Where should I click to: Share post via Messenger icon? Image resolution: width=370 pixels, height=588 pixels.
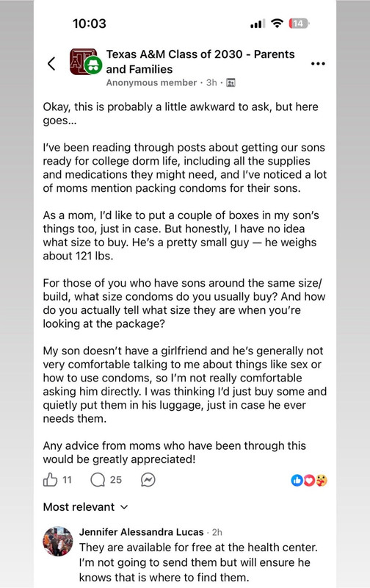[148, 480]
